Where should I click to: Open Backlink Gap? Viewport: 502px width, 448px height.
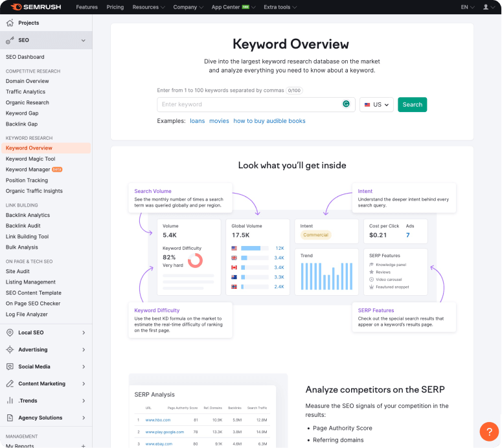[21, 124]
